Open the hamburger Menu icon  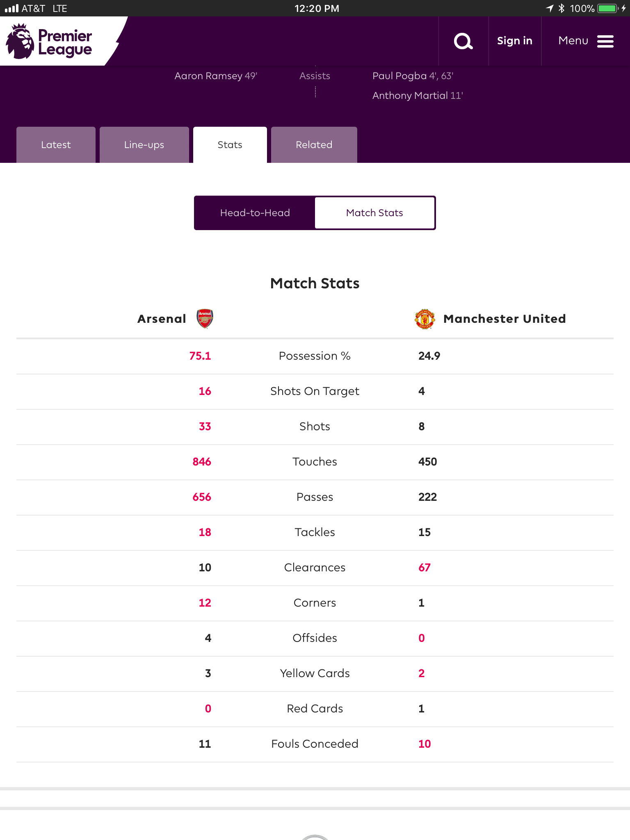(605, 41)
